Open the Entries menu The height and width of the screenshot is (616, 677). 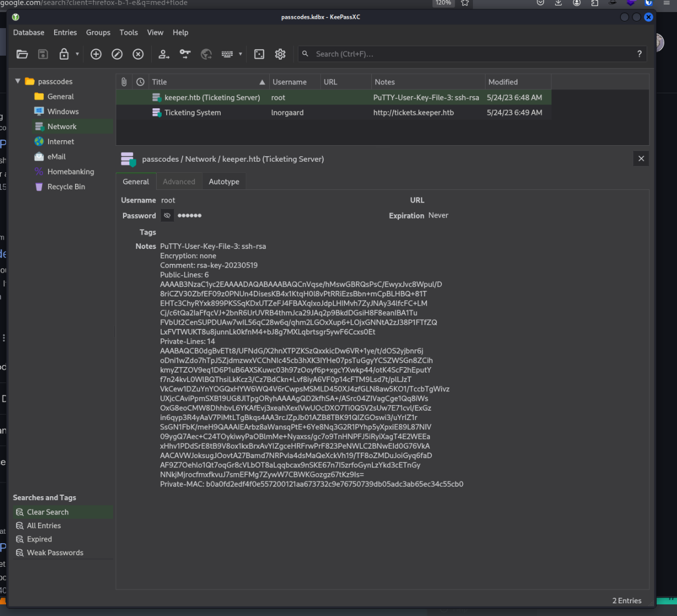click(65, 33)
